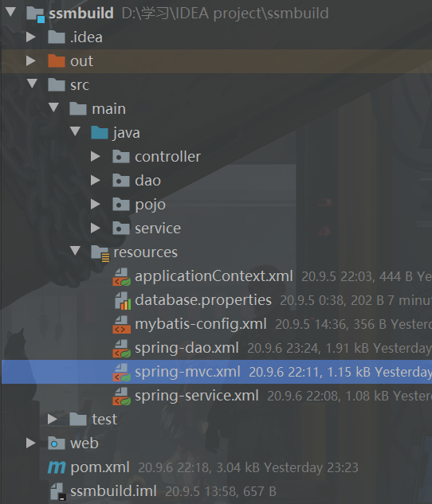432x504 pixels.
Task: Select the pojo package
Action: [150, 205]
